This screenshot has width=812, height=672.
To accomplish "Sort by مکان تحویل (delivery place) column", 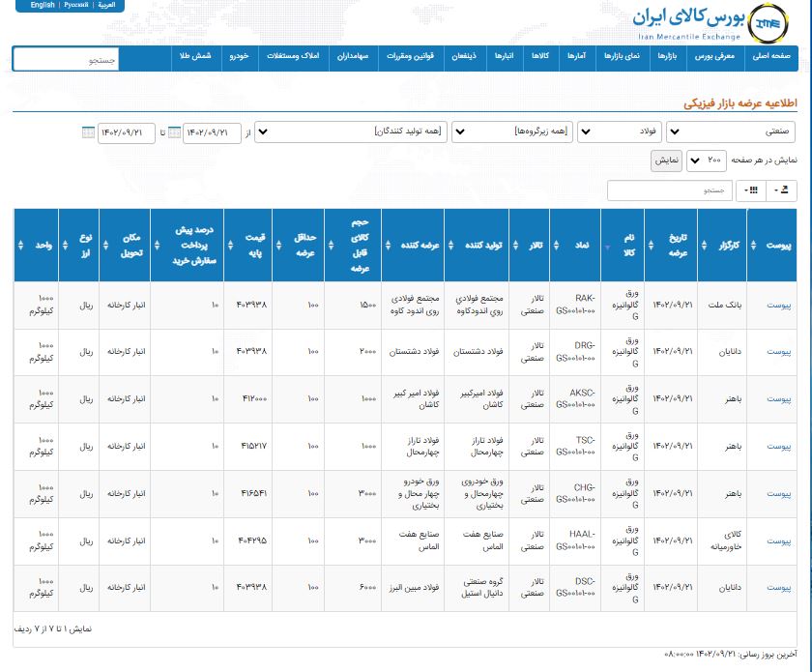I will coord(125,245).
